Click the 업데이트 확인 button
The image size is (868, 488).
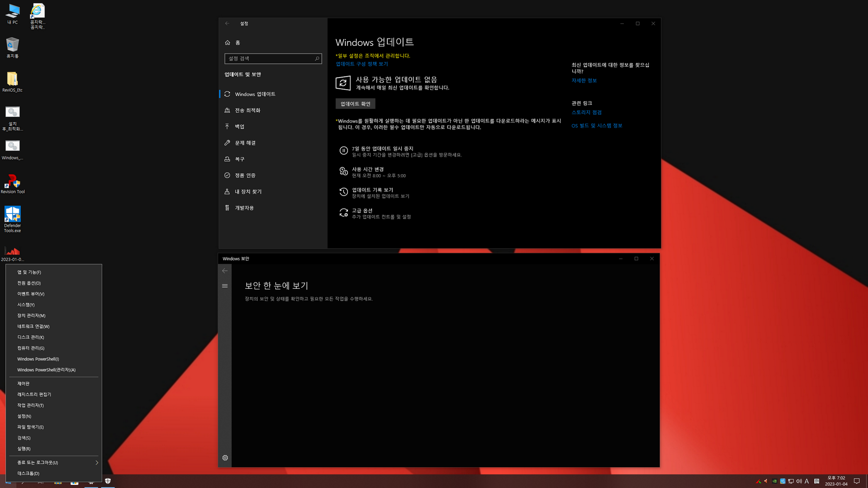point(355,104)
